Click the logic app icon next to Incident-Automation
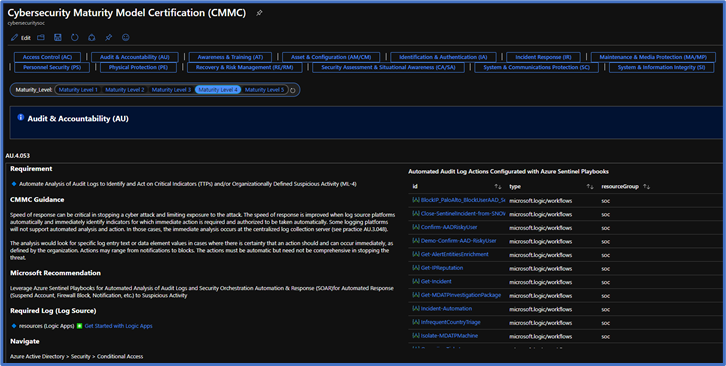 click(416, 309)
